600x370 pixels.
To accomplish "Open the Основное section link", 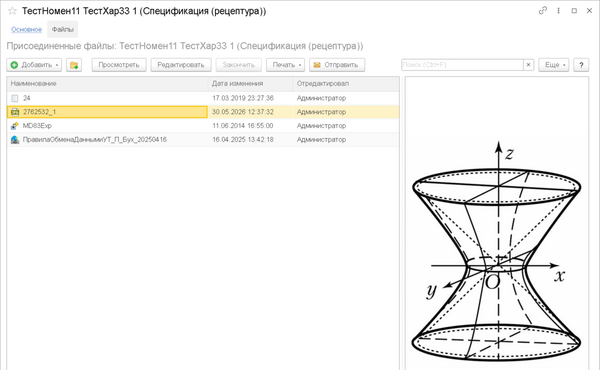I will tap(26, 29).
